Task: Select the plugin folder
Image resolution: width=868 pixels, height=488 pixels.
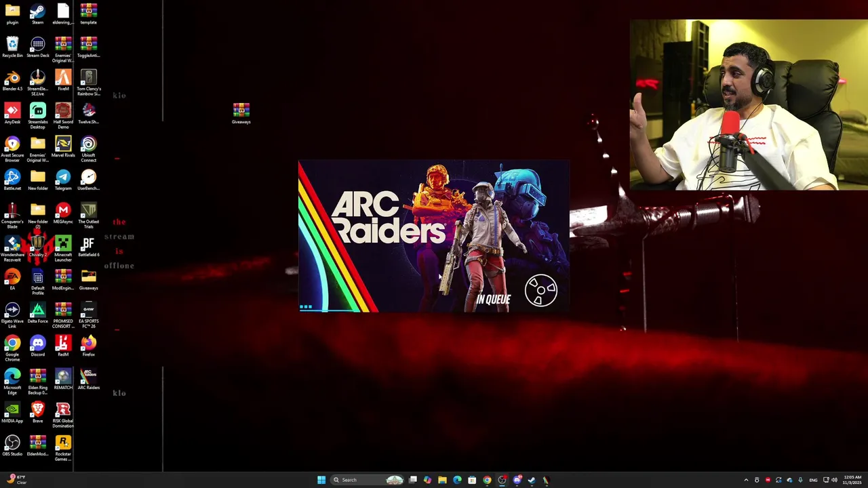Action: (12, 14)
